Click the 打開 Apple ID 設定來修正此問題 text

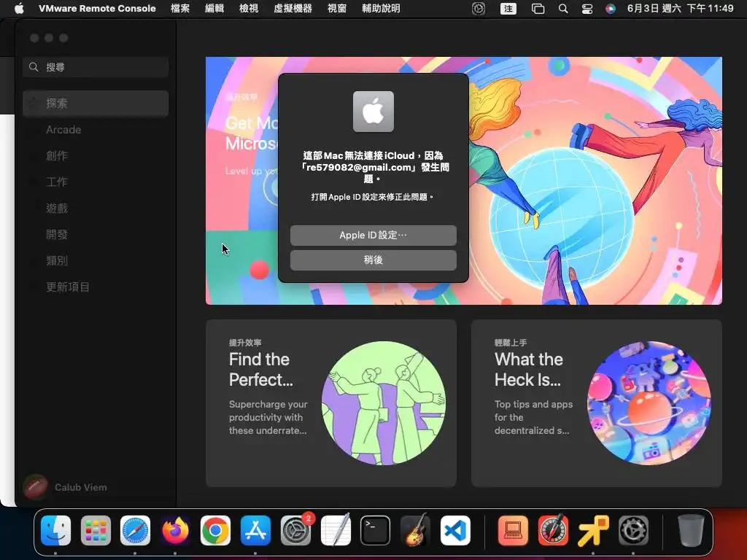[373, 197]
